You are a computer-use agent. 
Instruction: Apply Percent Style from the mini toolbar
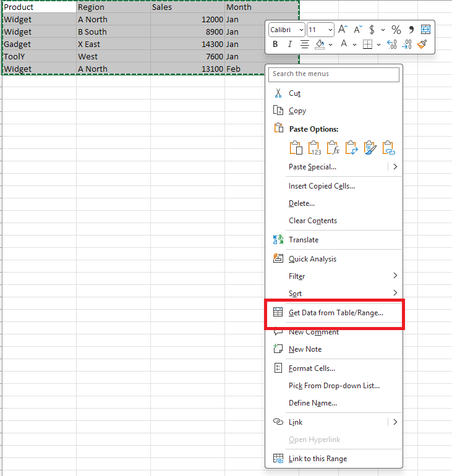396,30
